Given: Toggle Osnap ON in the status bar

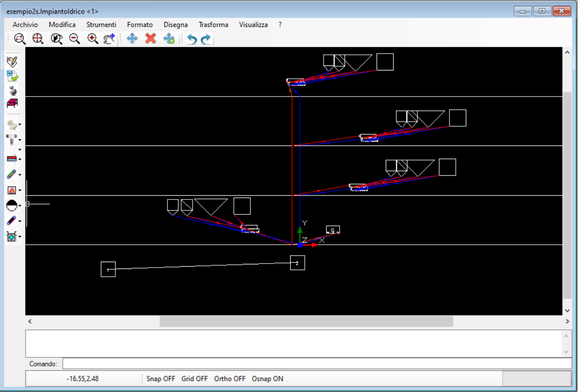Looking at the screenshot, I should [268, 379].
